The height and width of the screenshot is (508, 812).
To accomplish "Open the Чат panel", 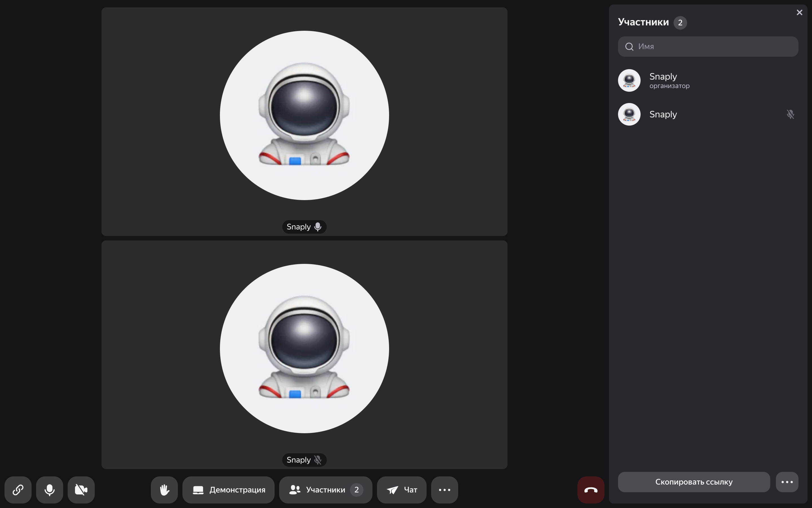I will [x=402, y=490].
